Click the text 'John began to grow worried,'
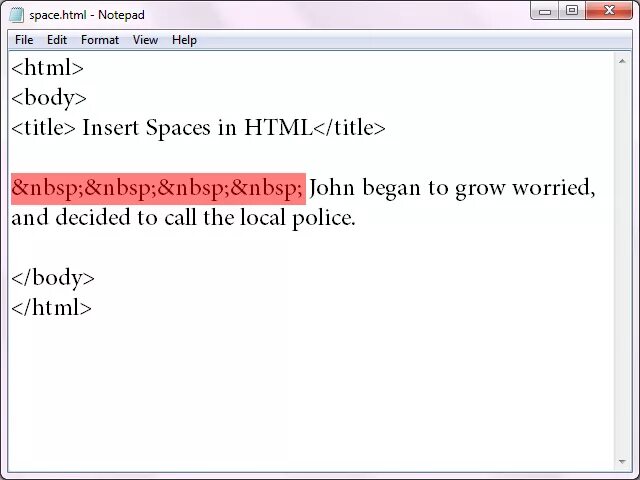This screenshot has width=640, height=480. [x=452, y=189]
